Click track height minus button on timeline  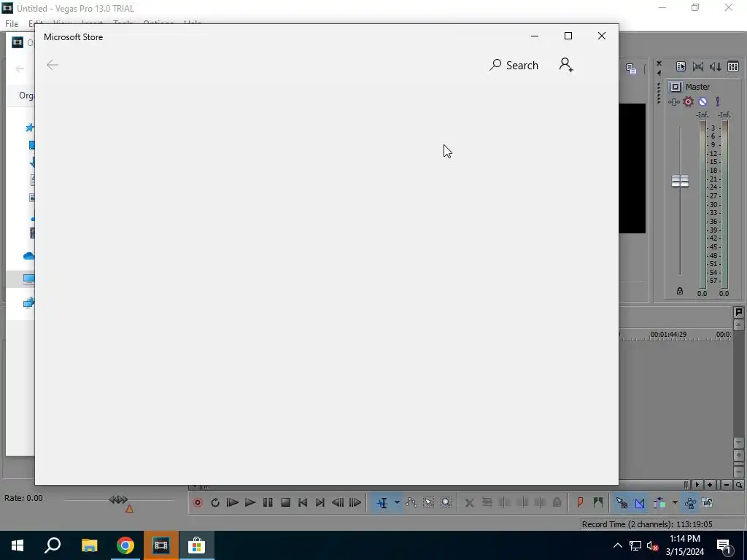[739, 471]
